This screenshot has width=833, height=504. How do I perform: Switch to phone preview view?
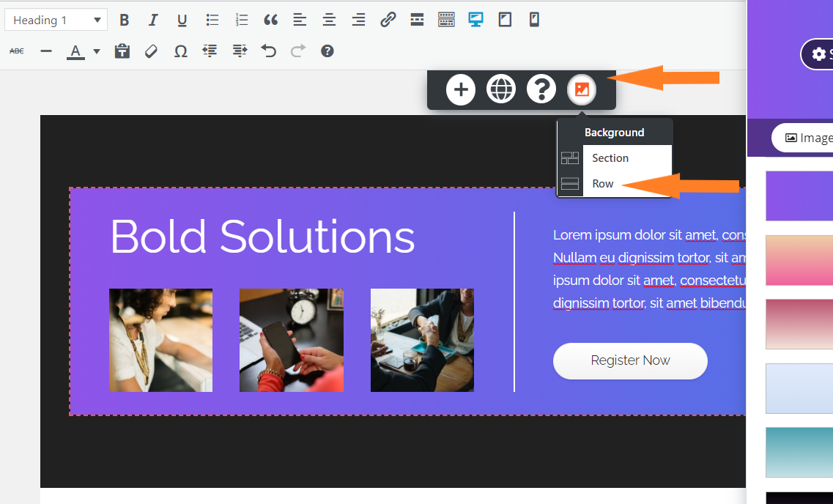coord(534,20)
